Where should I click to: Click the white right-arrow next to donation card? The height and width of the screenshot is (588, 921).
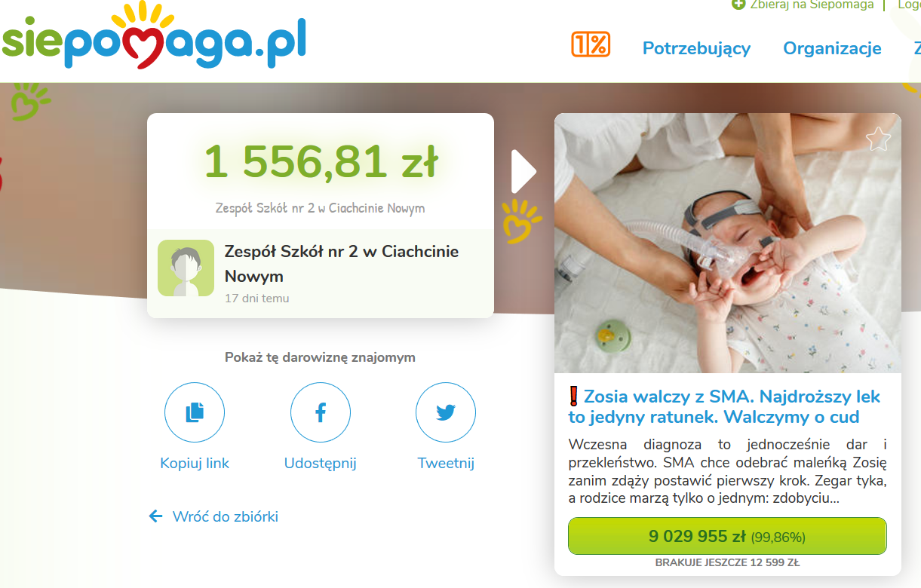(523, 172)
